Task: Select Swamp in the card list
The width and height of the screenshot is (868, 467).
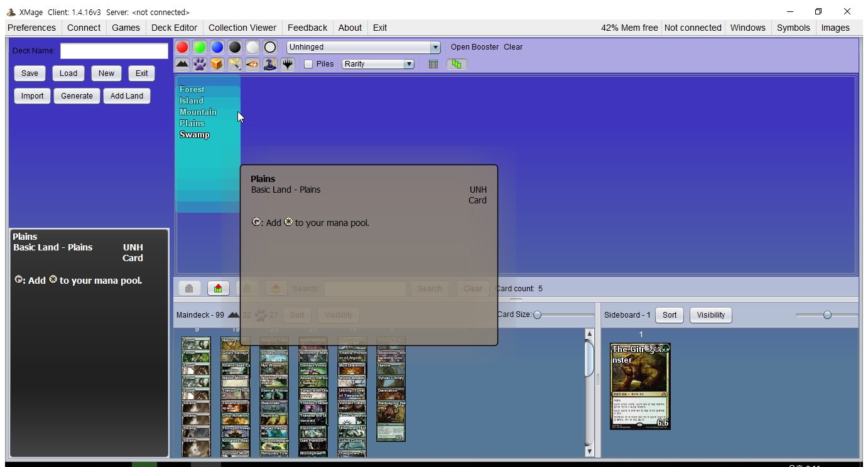Action: click(x=194, y=134)
